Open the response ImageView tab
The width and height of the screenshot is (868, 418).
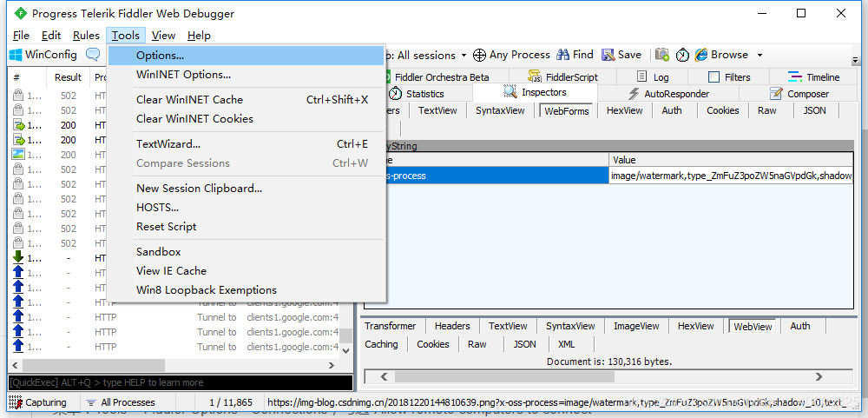coord(636,326)
